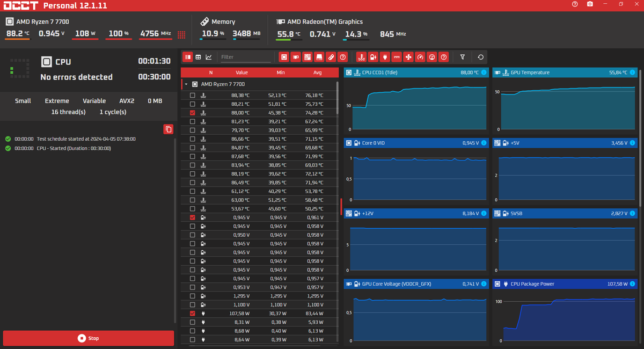Sort the table by the Avg column
The height and width of the screenshot is (349, 644).
[317, 72]
